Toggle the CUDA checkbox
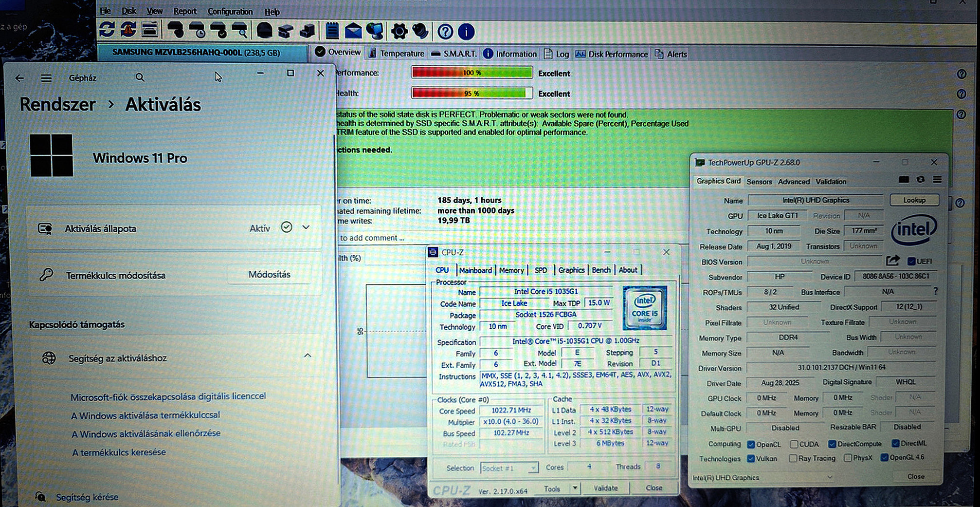Screen dimensions: 980x507 coord(794,444)
